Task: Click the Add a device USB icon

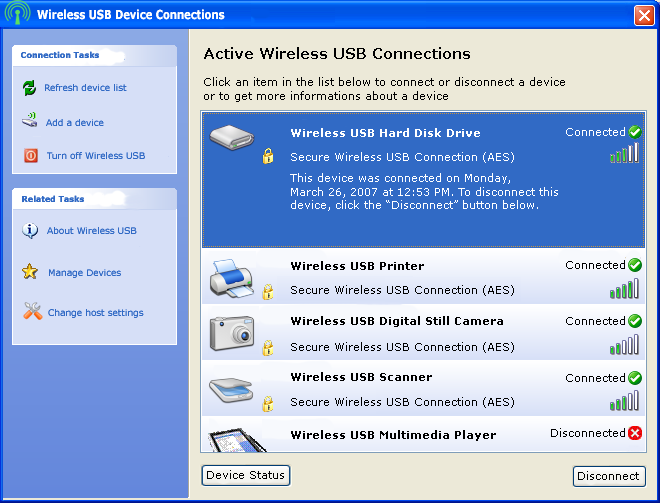Action: 30,120
